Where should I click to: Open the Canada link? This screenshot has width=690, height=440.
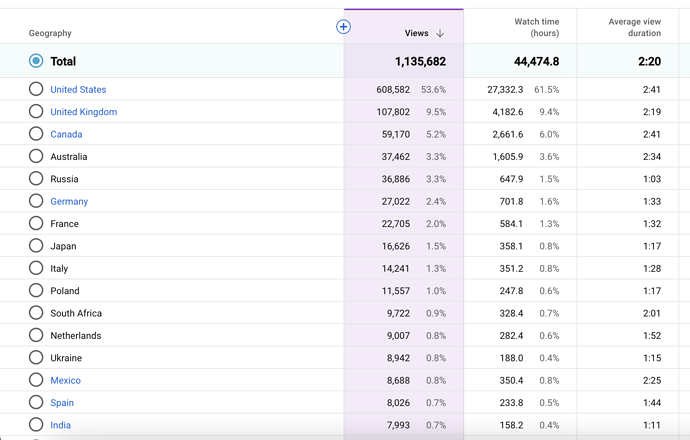[66, 134]
